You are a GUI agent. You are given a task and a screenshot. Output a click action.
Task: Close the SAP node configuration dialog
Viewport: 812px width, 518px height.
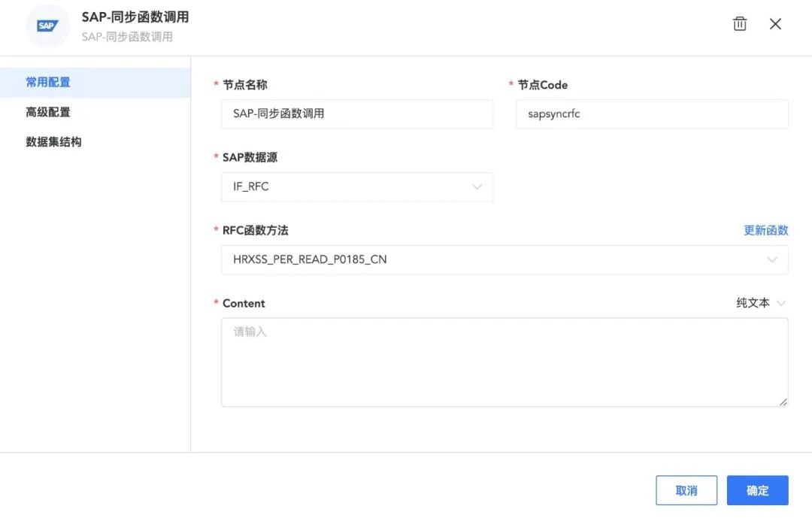[x=775, y=24]
